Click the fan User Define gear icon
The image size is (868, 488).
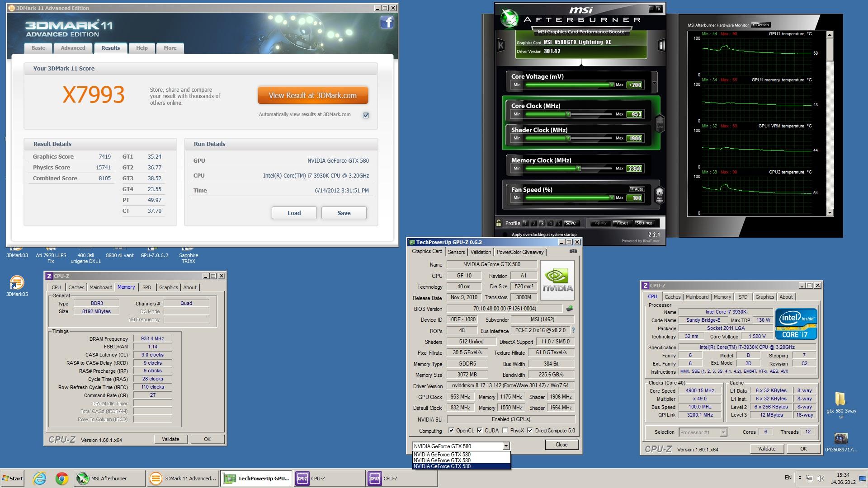[x=660, y=195]
